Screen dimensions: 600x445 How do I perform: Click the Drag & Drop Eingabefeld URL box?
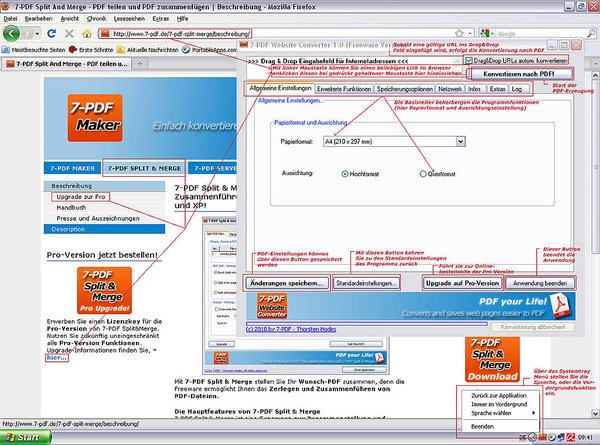pyautogui.click(x=354, y=66)
